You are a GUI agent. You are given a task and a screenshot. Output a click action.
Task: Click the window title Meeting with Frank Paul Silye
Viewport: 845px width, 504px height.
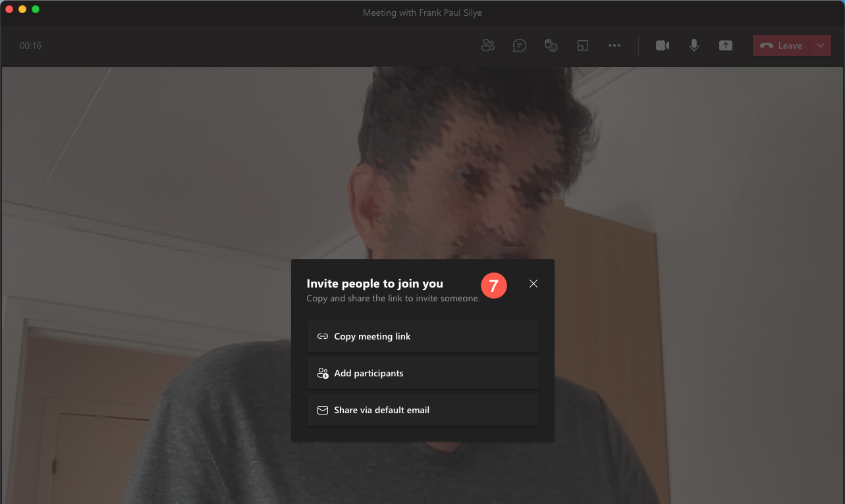click(422, 13)
